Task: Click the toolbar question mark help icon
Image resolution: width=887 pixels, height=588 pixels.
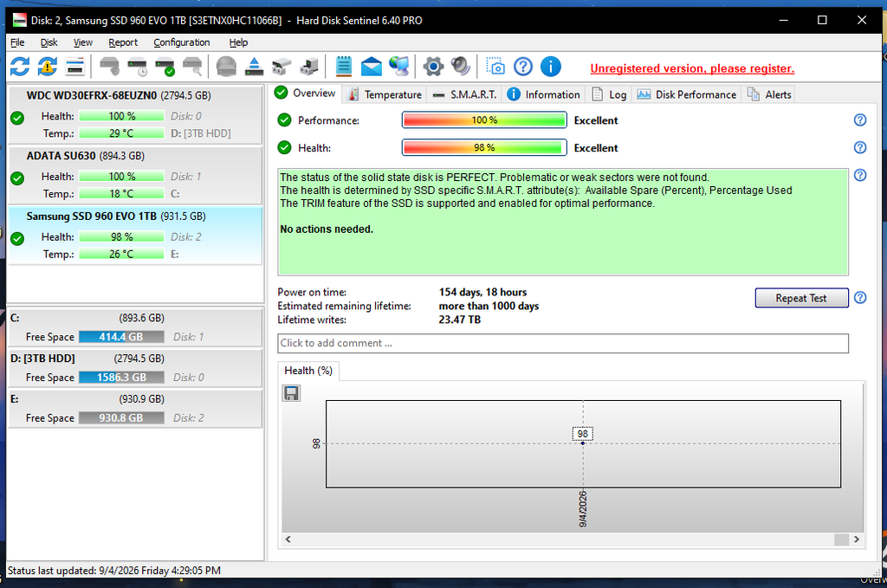Action: coord(522,67)
